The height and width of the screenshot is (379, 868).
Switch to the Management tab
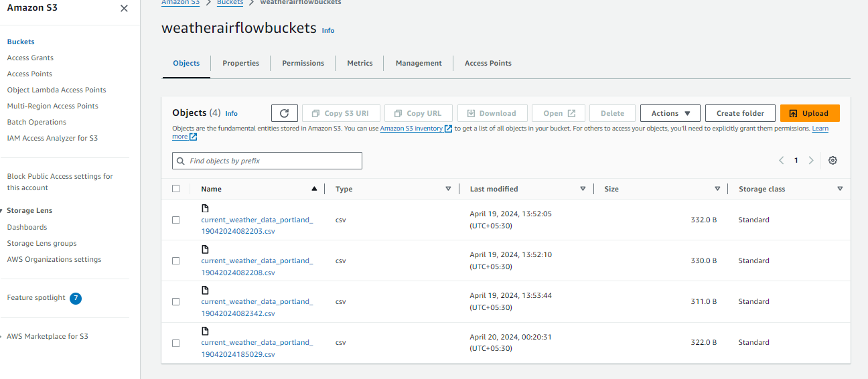tap(419, 63)
